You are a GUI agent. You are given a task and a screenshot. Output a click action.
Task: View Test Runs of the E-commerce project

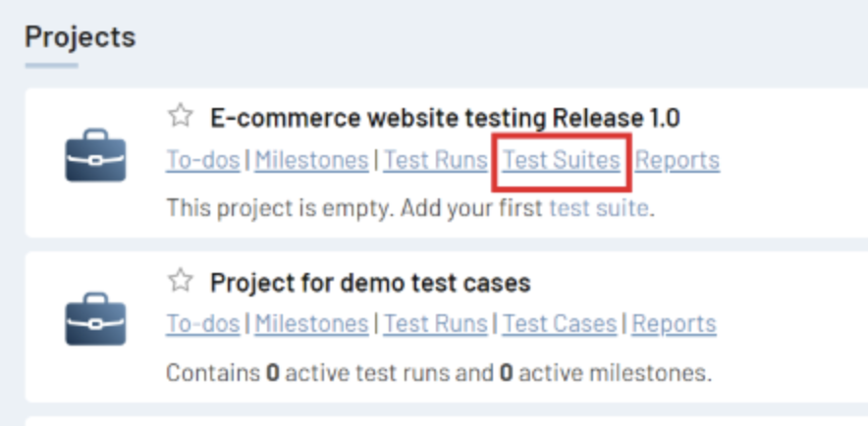435,160
